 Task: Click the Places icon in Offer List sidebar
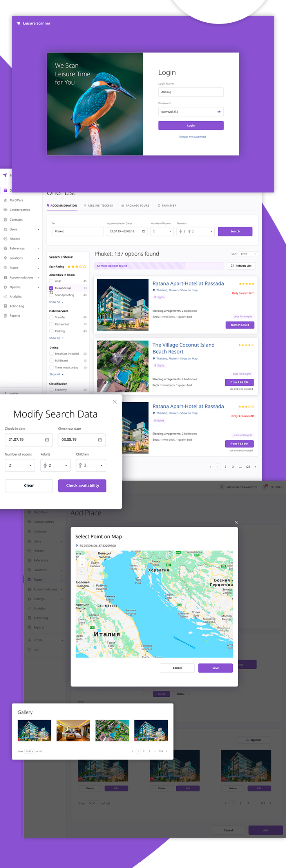tap(5, 268)
